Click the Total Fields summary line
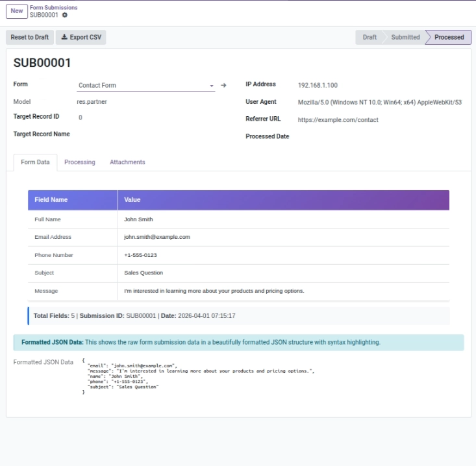476x466 pixels. pyautogui.click(x=238, y=316)
